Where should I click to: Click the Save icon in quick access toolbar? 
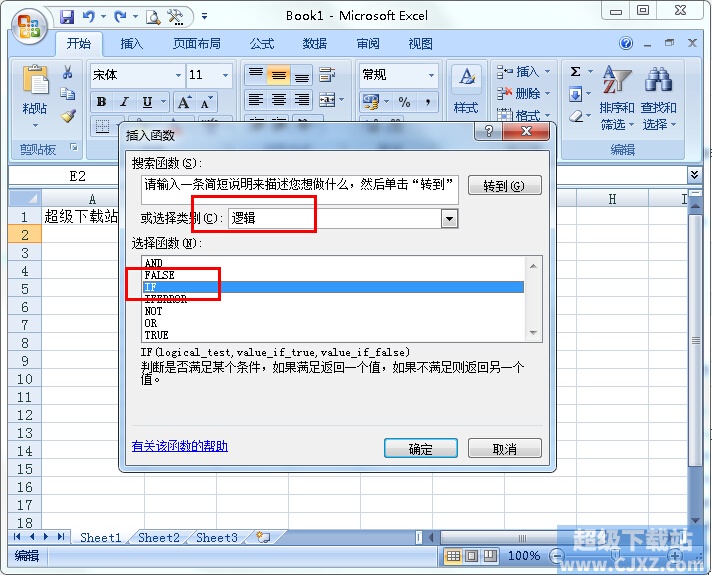pos(67,17)
